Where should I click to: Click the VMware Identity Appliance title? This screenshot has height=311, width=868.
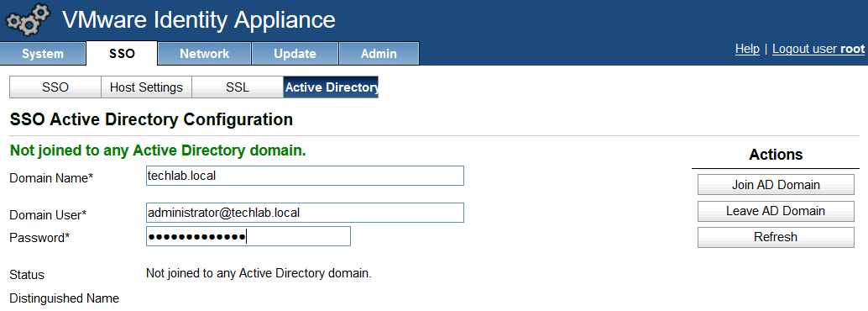[199, 20]
